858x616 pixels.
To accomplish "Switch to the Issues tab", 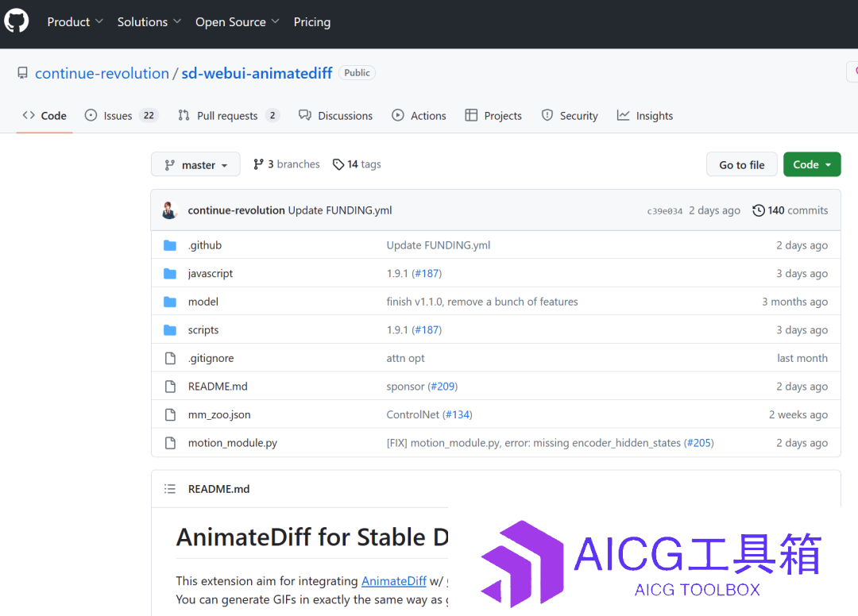I will (121, 116).
